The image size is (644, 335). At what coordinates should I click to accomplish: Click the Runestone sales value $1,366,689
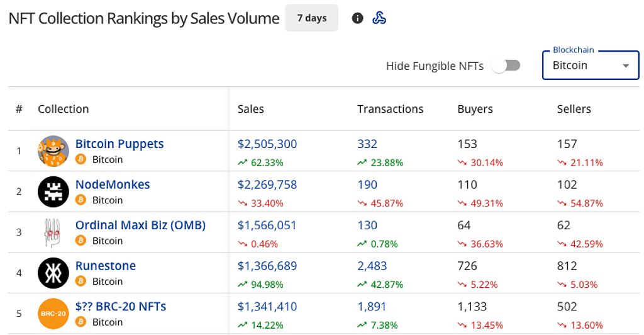tap(267, 266)
